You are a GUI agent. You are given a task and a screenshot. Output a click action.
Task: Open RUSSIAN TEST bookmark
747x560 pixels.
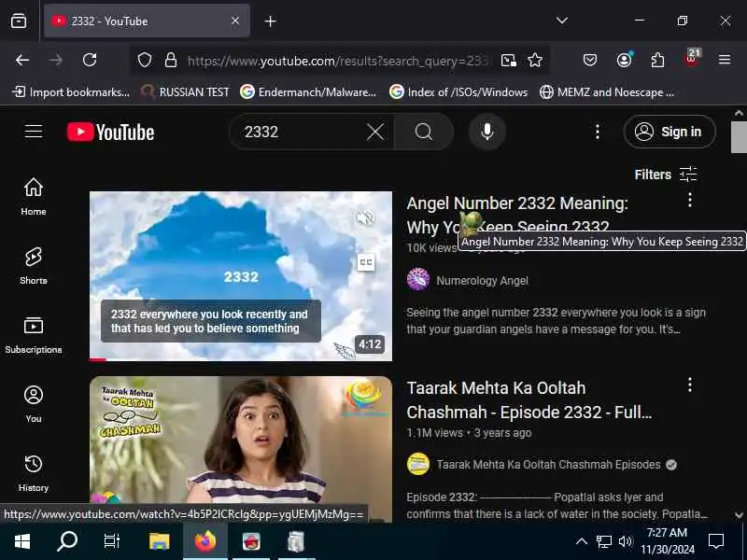186,91
